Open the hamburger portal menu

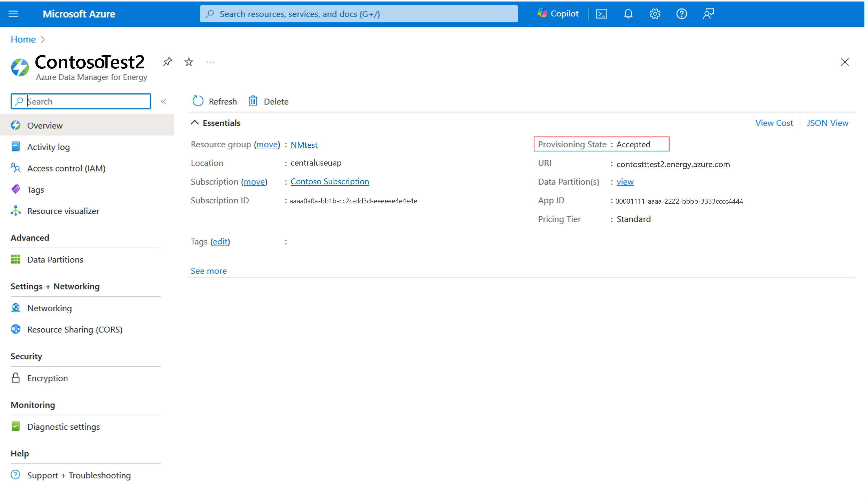13,14
